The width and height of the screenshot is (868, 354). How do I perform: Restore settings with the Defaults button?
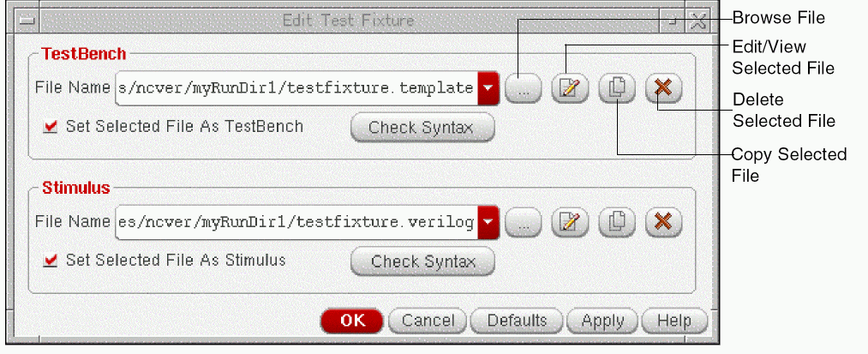pos(517,321)
